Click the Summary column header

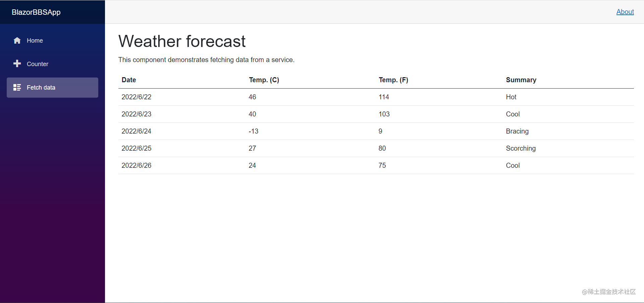[521, 80]
